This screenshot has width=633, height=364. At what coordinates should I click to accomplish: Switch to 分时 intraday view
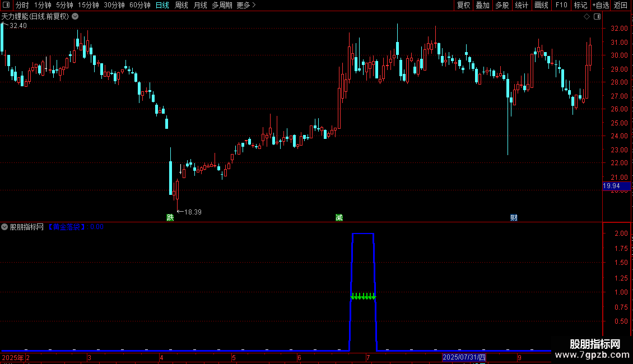tap(22, 5)
